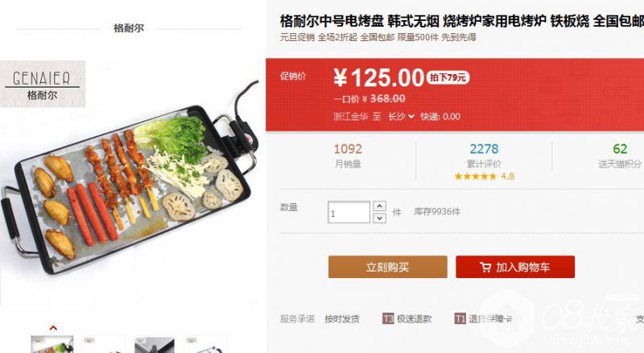Click the five-star rating icons

476,176
